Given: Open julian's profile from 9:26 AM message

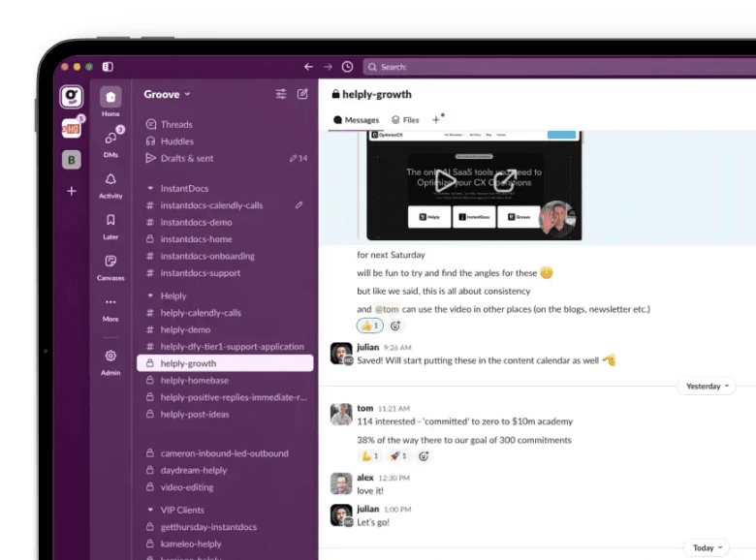Looking at the screenshot, I should [x=367, y=347].
